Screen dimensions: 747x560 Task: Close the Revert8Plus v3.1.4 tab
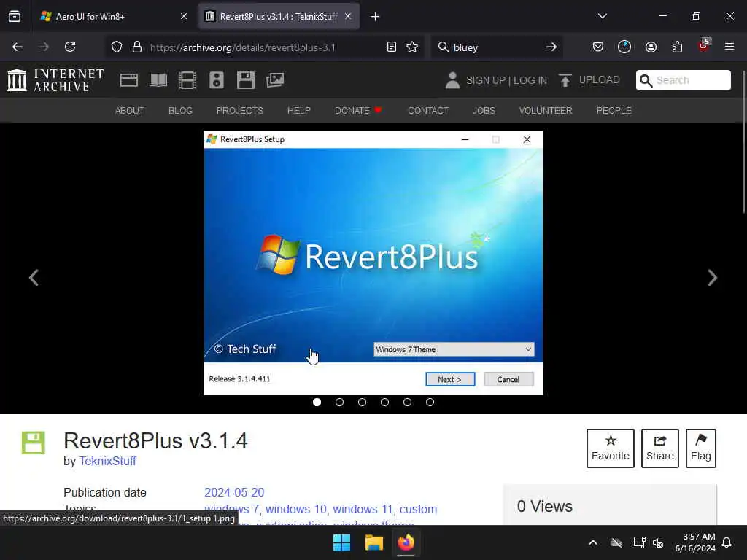pos(348,17)
